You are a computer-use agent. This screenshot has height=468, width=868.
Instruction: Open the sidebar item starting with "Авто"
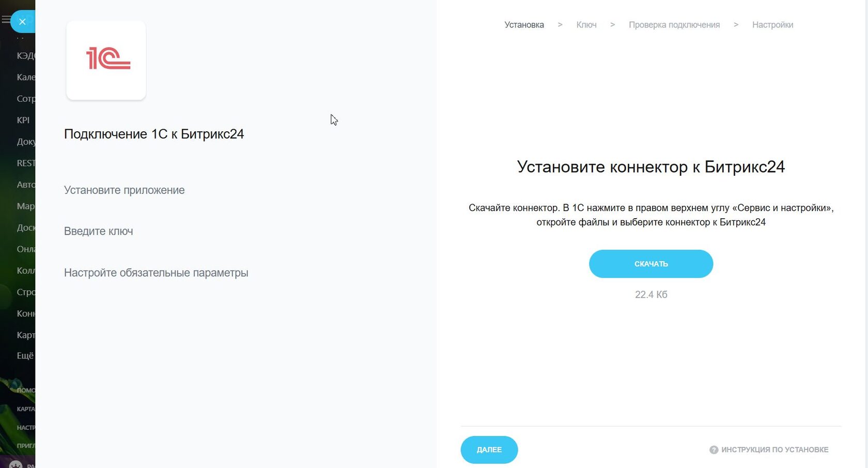coord(26,185)
